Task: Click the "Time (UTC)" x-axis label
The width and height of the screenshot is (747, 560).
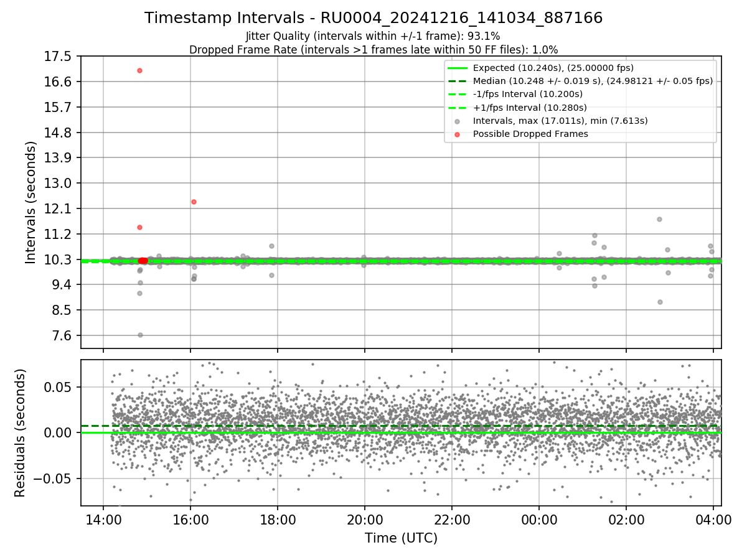Action: [401, 538]
